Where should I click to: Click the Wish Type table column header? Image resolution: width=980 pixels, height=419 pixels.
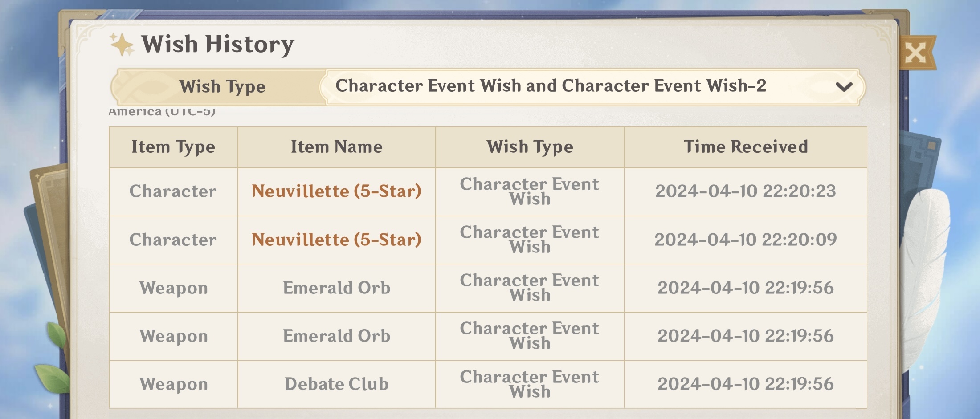coord(530,147)
